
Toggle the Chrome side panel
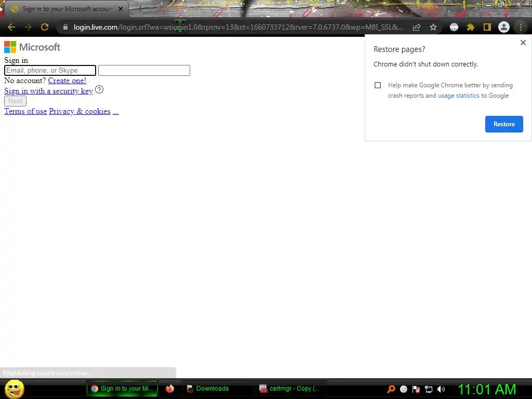pyautogui.click(x=487, y=27)
